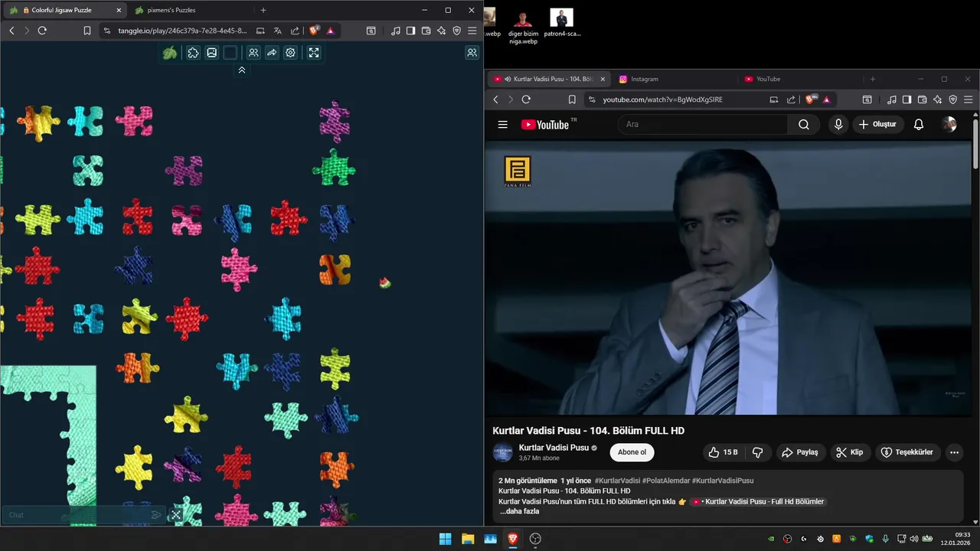This screenshot has width=980, height=551.
Task: Reload the YouTube page
Action: 526,99
